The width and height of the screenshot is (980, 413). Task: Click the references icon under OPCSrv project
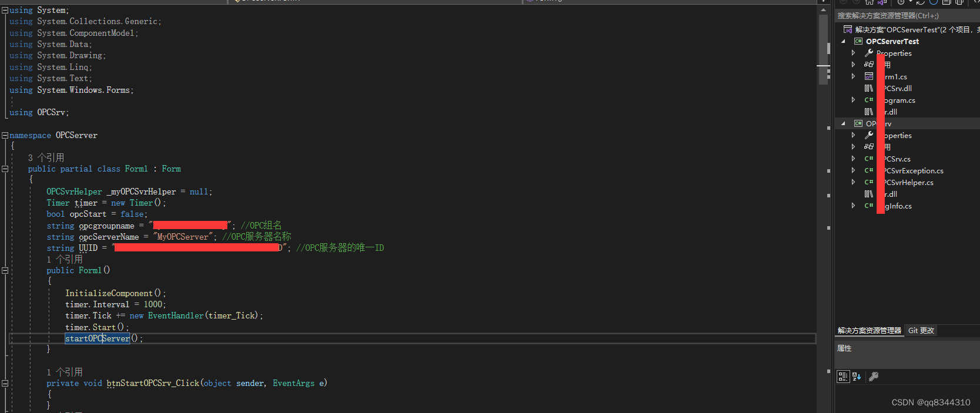pos(869,147)
